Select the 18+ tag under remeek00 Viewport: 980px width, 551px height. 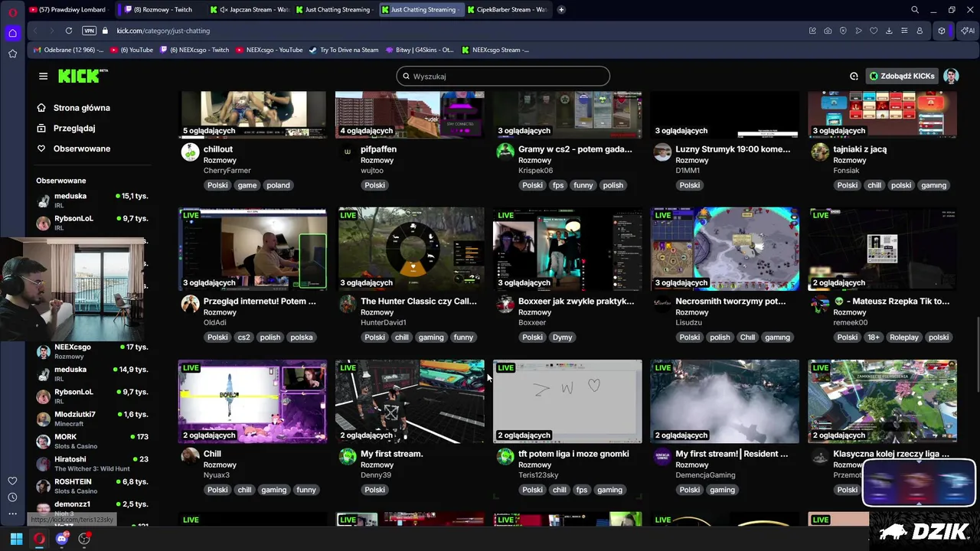tap(874, 337)
